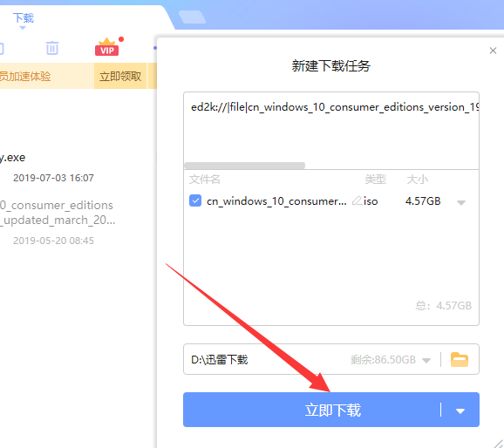The width and height of the screenshot is (504, 448).
Task: Click the 类型 column header
Action: pyautogui.click(x=376, y=180)
